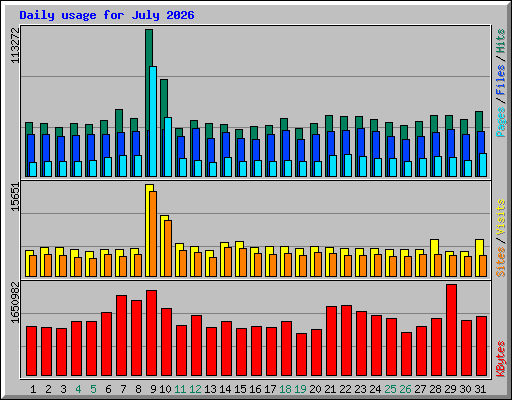Click the red KBytes bar for day 26

(x=406, y=354)
